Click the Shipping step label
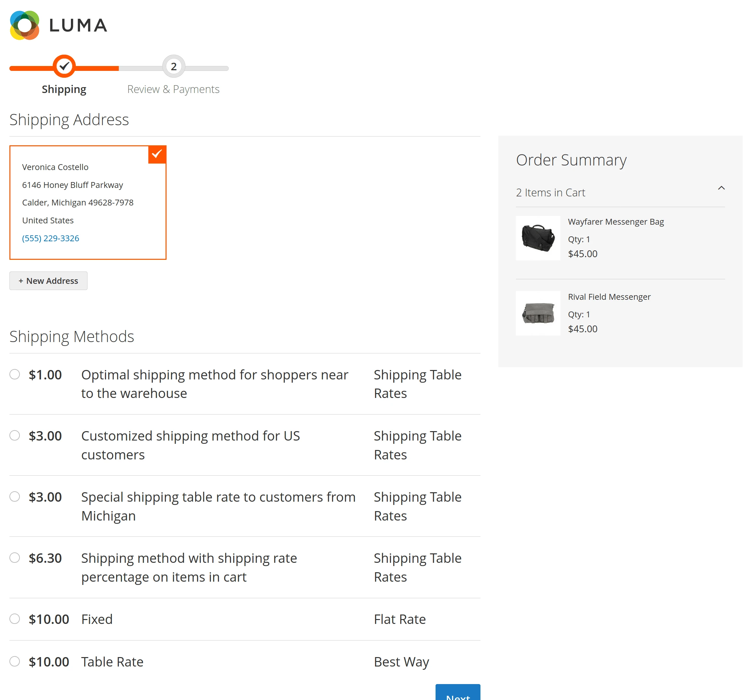This screenshot has width=755, height=700. point(64,89)
